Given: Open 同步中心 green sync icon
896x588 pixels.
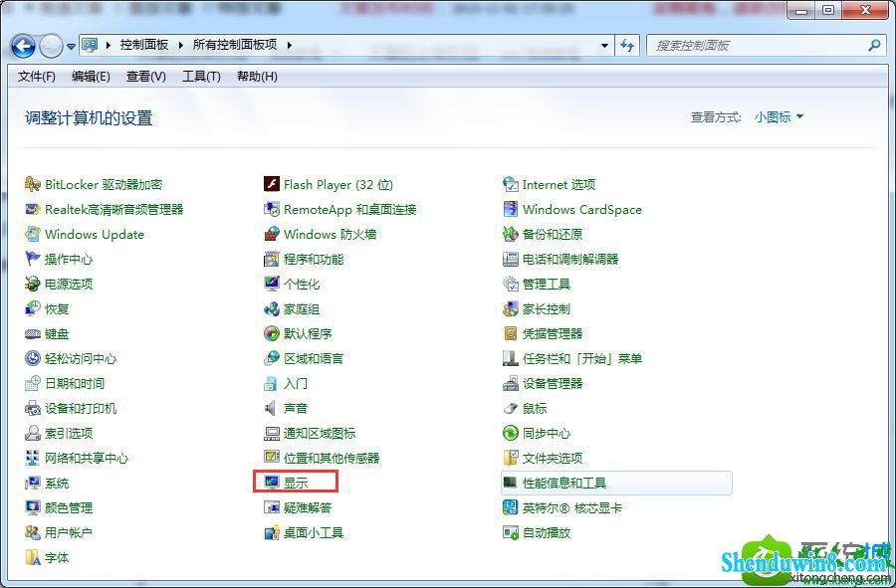Looking at the screenshot, I should (x=511, y=434).
